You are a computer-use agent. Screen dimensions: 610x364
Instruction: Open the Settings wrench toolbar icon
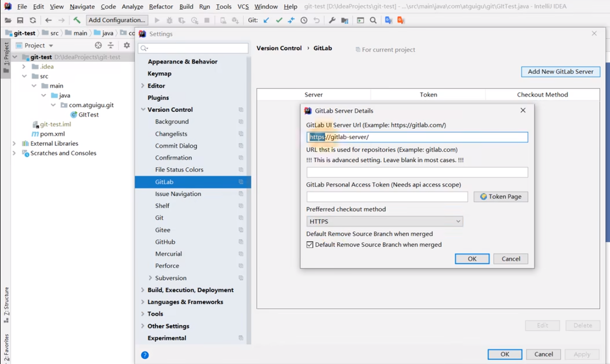(x=332, y=20)
